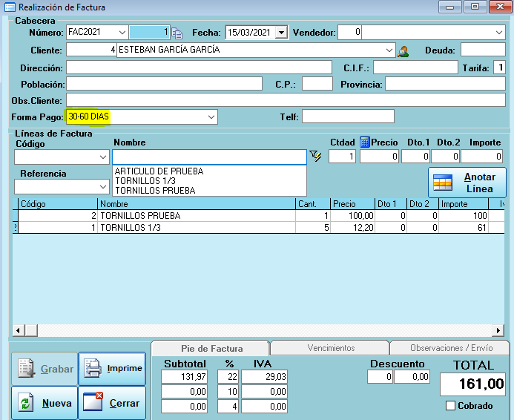Click the Provincia input field
The image size is (514, 420).
[445, 84]
